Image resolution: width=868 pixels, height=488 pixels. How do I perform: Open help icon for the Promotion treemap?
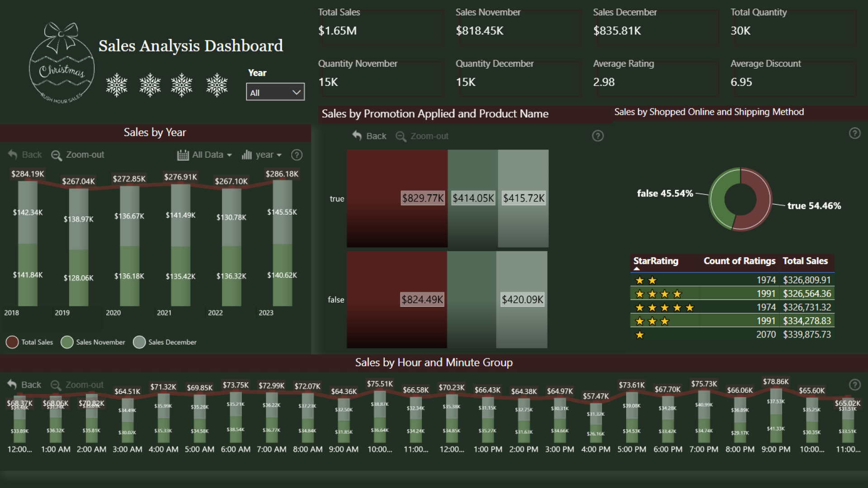(x=598, y=136)
